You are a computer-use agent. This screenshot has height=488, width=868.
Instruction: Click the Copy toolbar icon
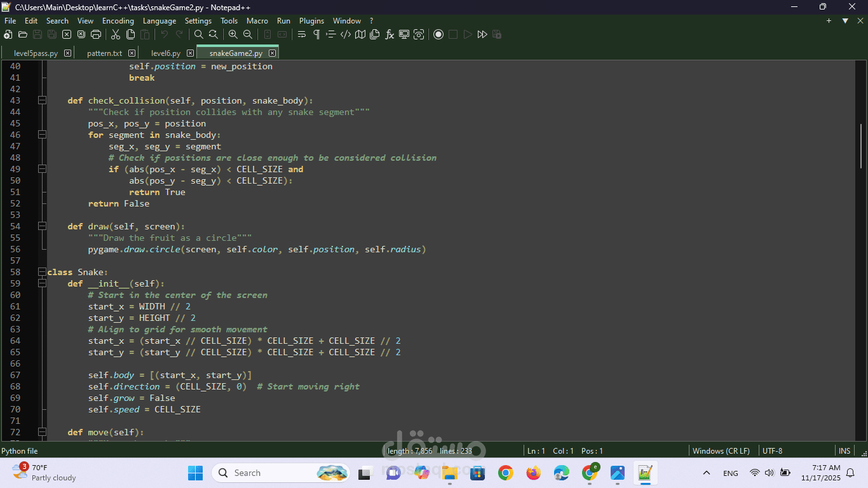(x=130, y=34)
